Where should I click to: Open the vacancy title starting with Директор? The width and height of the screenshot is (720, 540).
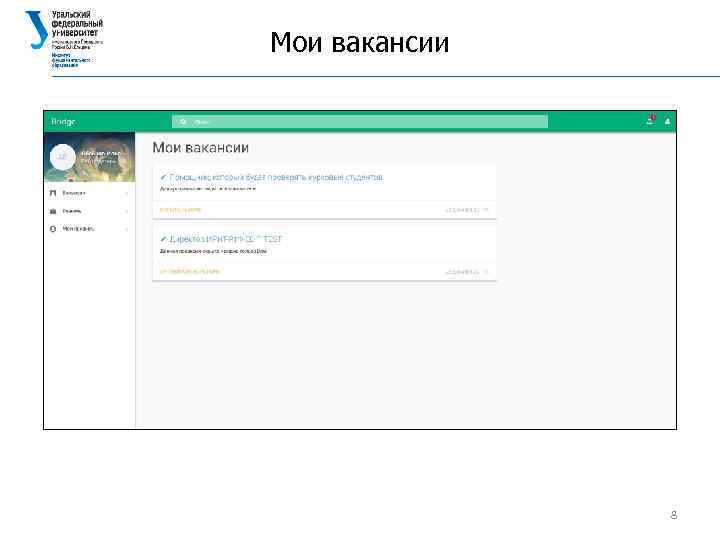pyautogui.click(x=225, y=239)
